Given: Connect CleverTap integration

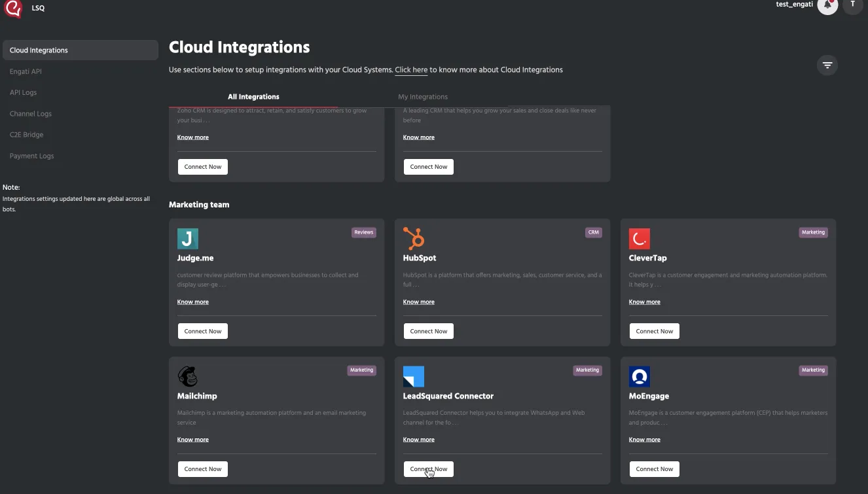Looking at the screenshot, I should tap(655, 331).
